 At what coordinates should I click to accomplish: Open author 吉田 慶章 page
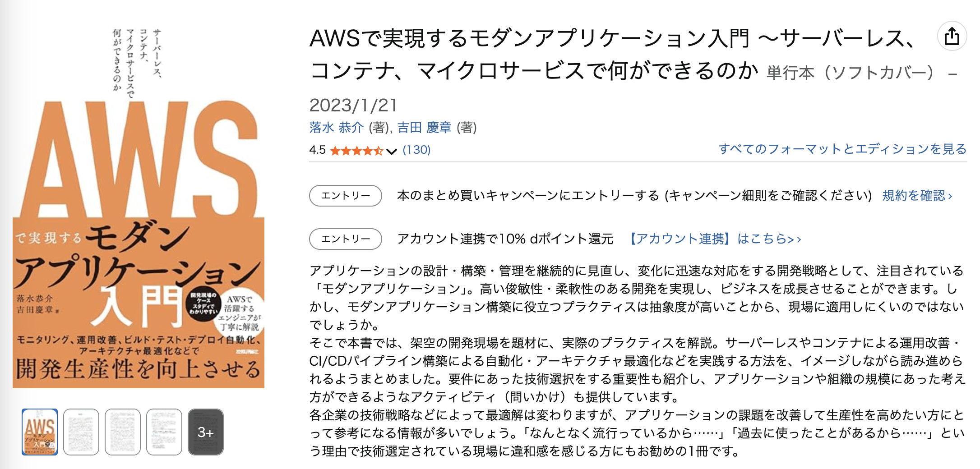424,128
